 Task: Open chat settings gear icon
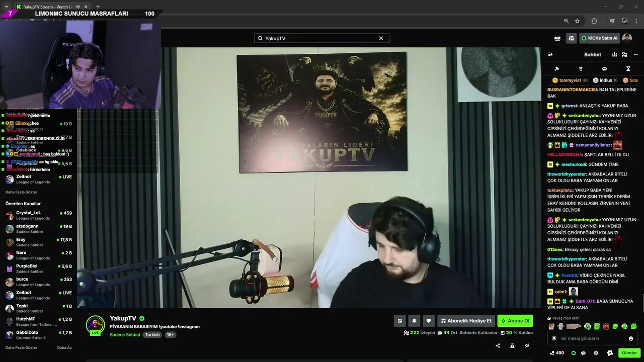596,353
